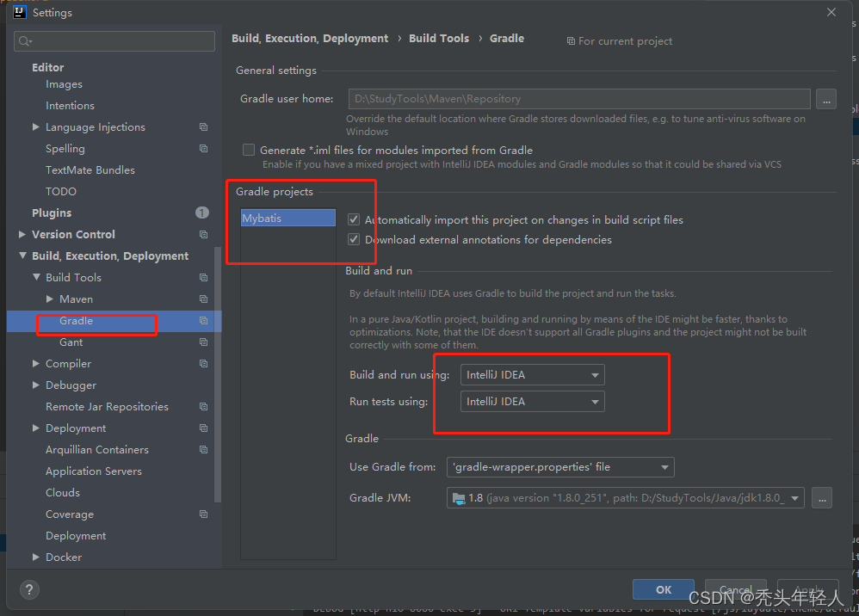Viewport: 859px width, 616px height.
Task: Open the Run tests using dropdown
Action: point(533,402)
